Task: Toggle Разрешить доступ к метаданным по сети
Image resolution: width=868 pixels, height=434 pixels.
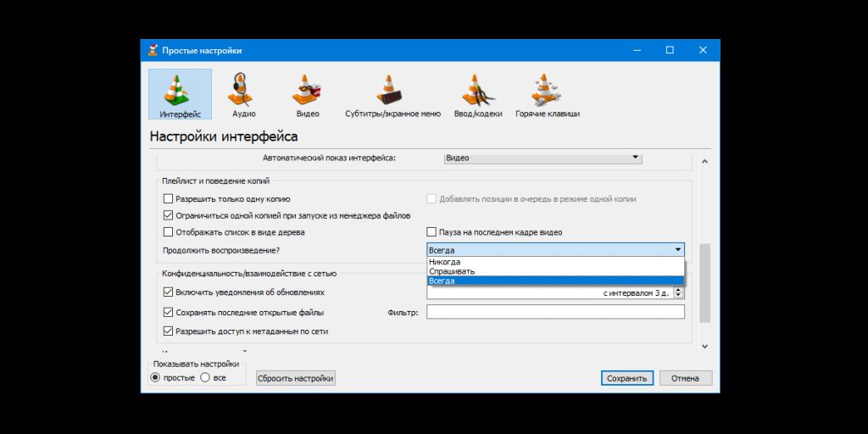Action: [169, 331]
